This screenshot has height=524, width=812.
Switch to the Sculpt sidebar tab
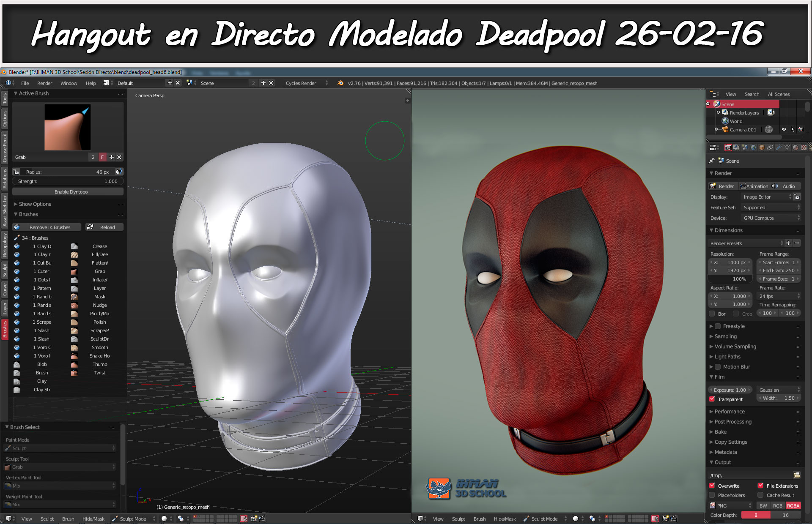(x=5, y=269)
